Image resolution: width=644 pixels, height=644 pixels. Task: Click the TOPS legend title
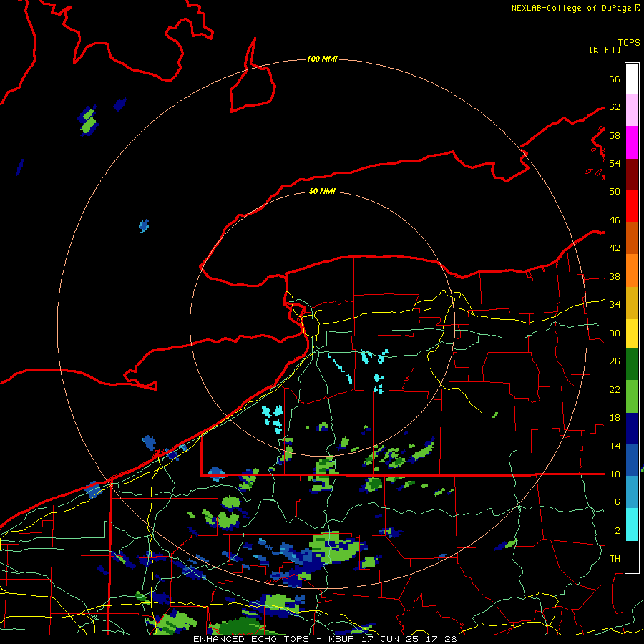click(629, 43)
